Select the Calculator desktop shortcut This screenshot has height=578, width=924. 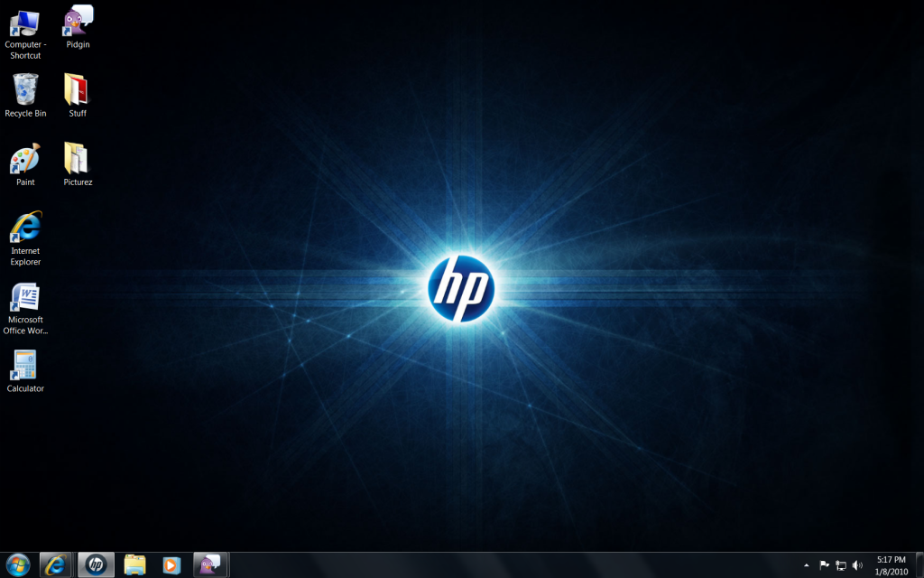coord(25,371)
